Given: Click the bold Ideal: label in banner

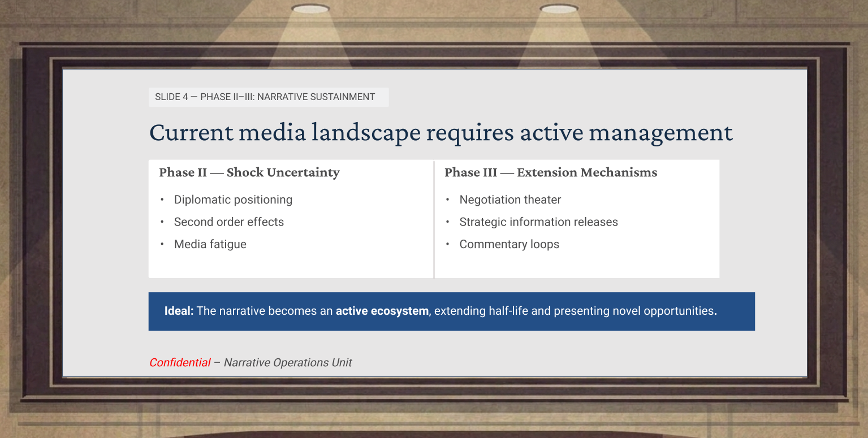Looking at the screenshot, I should pyautogui.click(x=179, y=311).
